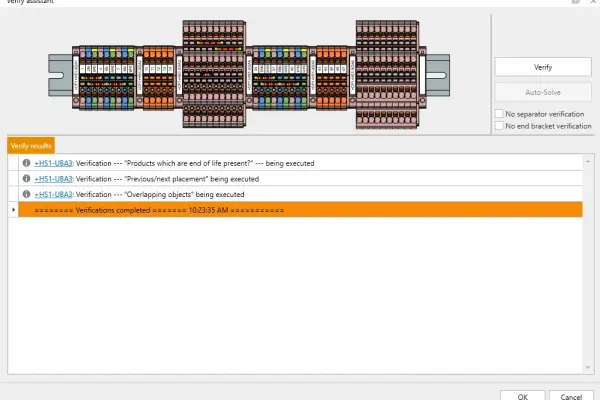This screenshot has width=600, height=400.
Task: Click row indicator arrow beside Verifications completed
Action: (x=13, y=210)
